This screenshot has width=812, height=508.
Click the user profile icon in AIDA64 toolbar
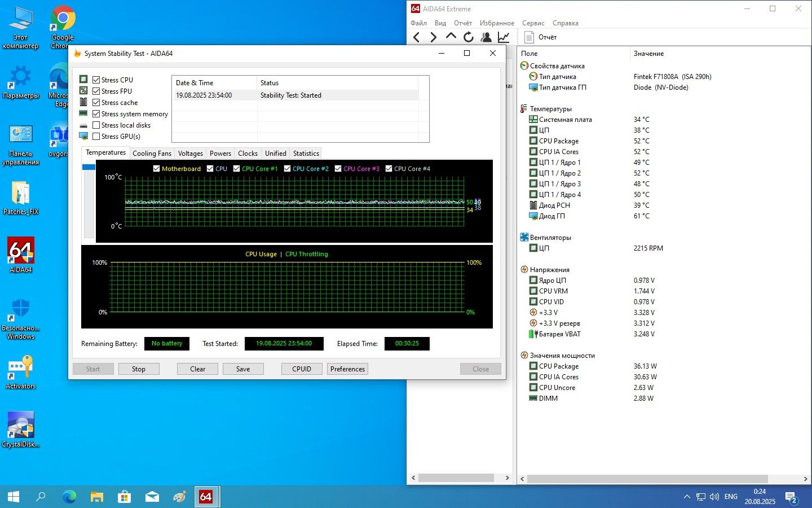click(486, 37)
